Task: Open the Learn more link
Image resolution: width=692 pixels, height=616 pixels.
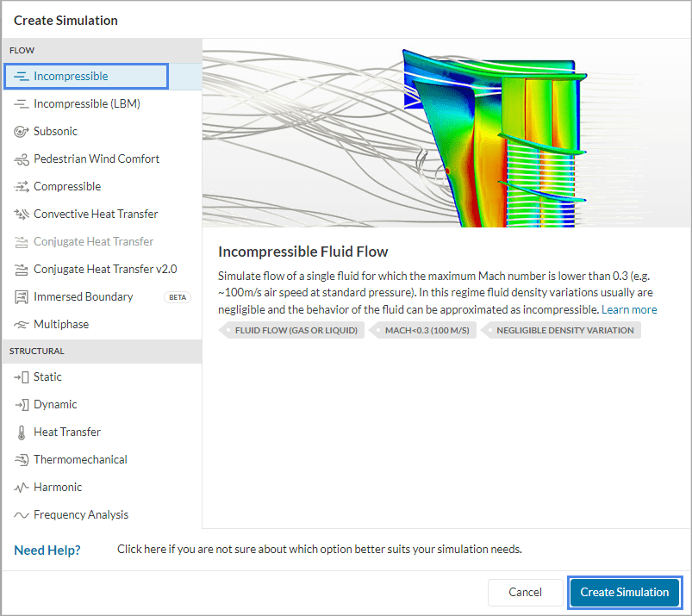Action: (x=629, y=309)
